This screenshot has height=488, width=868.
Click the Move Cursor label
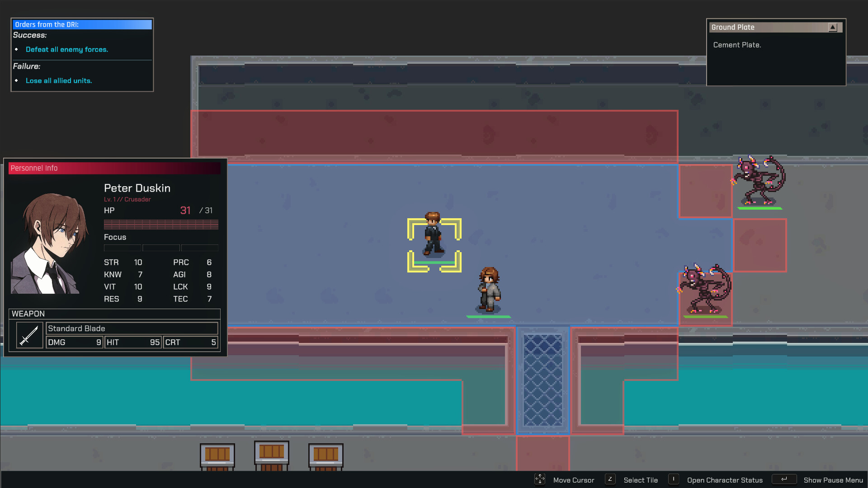[x=574, y=480]
